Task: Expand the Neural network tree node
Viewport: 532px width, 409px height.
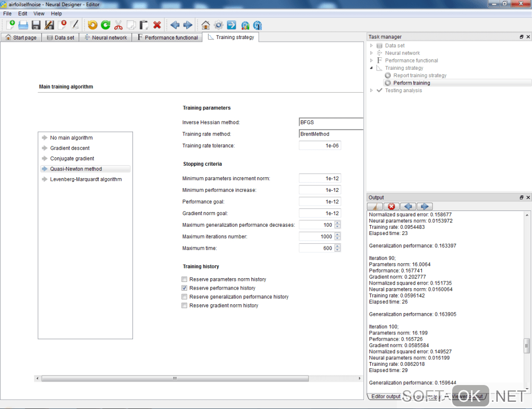Action: pos(371,53)
